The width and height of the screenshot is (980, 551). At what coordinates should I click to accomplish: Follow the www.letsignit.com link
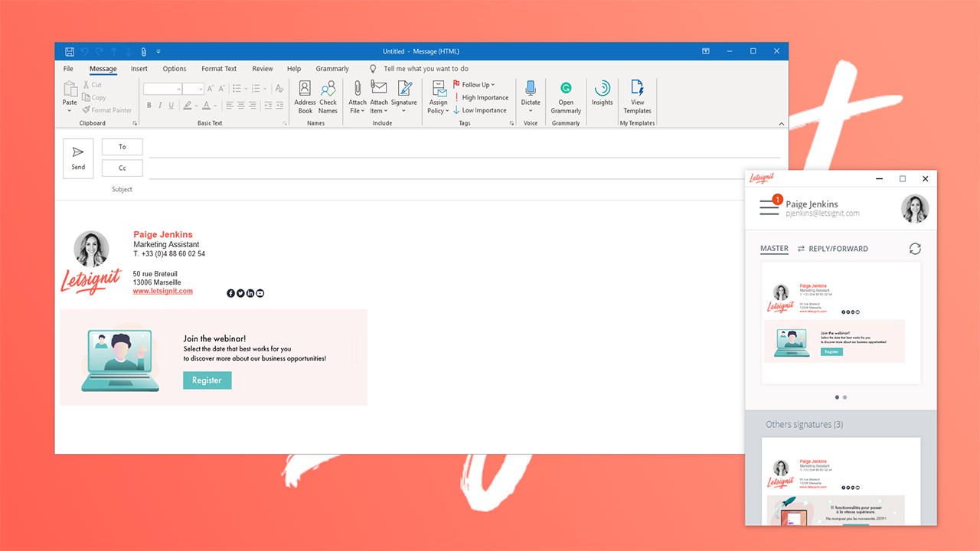(163, 291)
